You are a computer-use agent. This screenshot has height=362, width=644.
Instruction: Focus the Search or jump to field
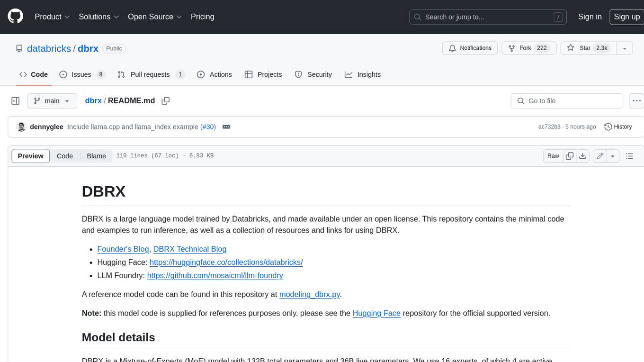(489, 17)
